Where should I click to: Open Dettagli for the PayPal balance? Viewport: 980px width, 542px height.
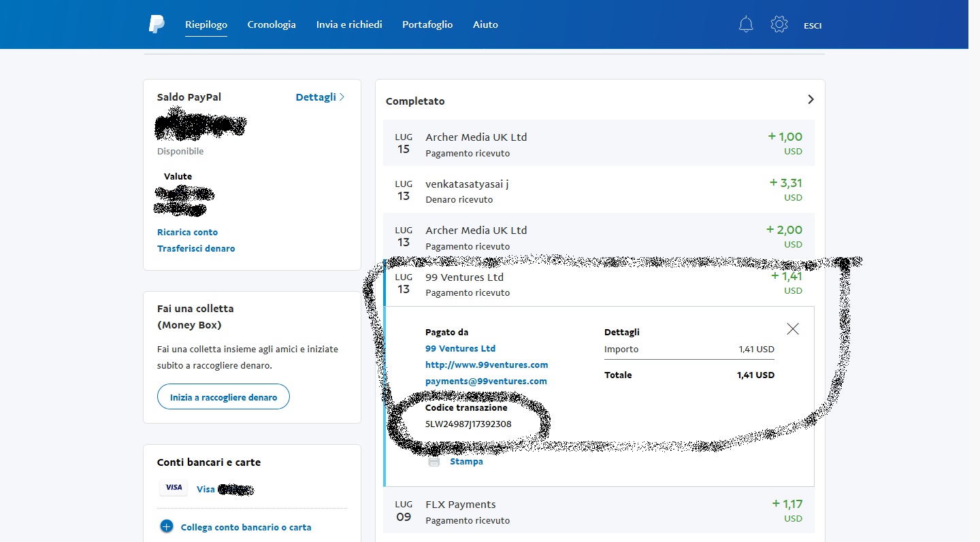[x=320, y=97]
